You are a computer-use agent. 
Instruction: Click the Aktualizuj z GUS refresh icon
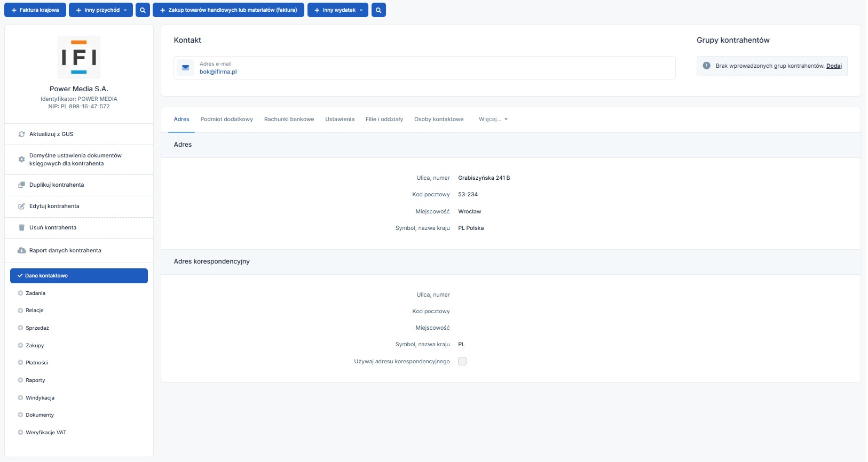click(22, 134)
